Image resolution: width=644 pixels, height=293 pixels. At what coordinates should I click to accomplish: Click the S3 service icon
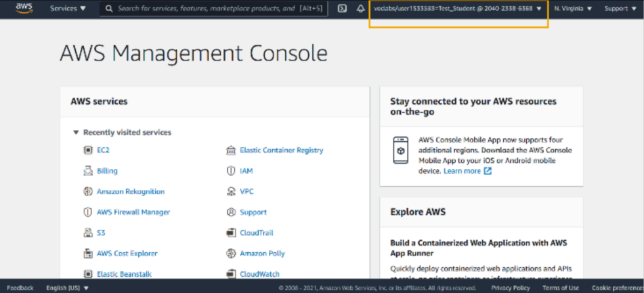pos(87,233)
